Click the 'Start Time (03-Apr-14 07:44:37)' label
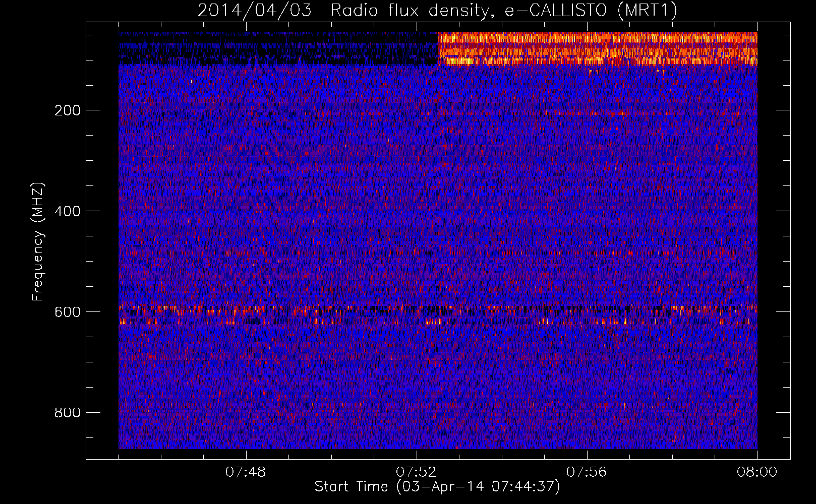The width and height of the screenshot is (816, 504). click(x=437, y=487)
